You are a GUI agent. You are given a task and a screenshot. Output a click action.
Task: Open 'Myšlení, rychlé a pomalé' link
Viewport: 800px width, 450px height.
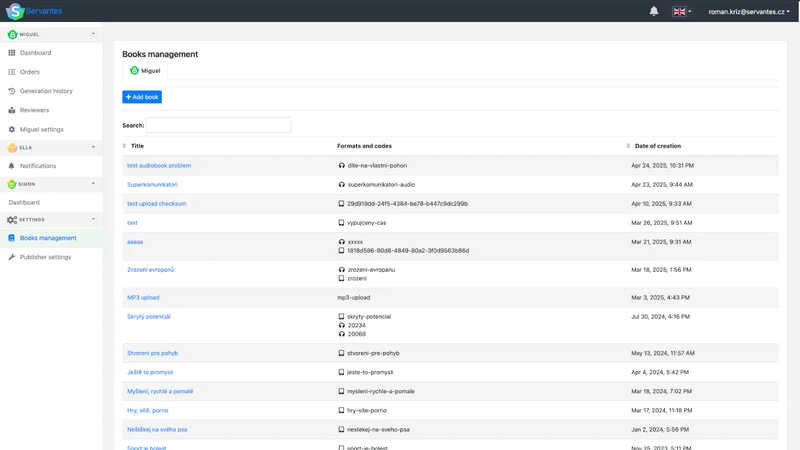point(160,391)
